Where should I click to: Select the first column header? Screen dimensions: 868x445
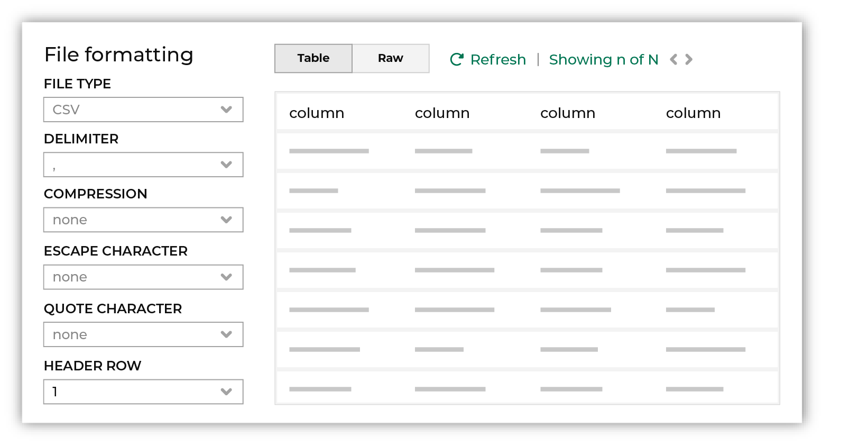tap(317, 113)
